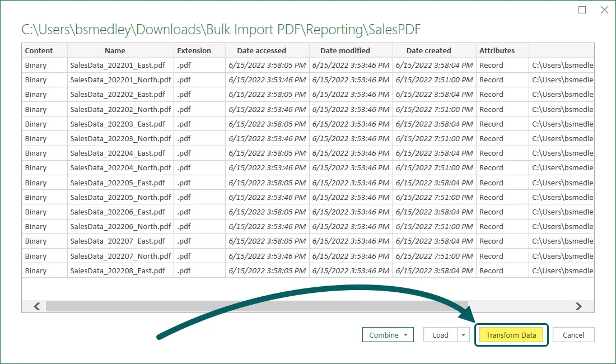This screenshot has width=616, height=364.
Task: Close the dialog with the X icon
Action: coord(604,10)
